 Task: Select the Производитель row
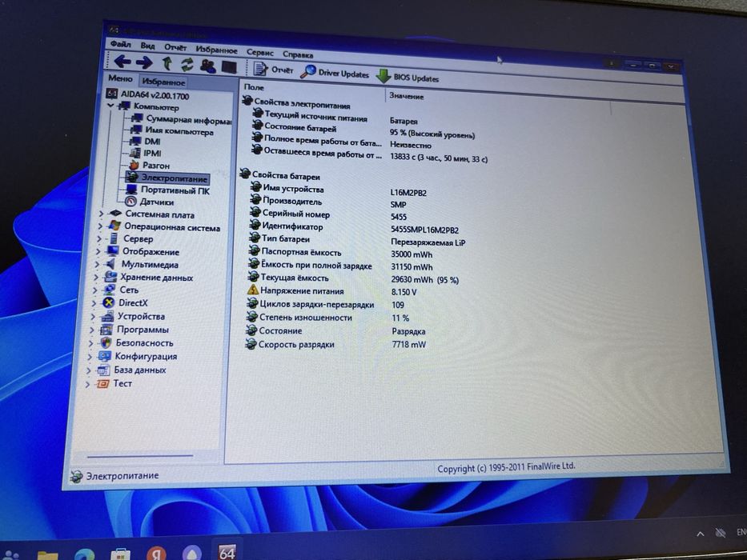coord(327,202)
